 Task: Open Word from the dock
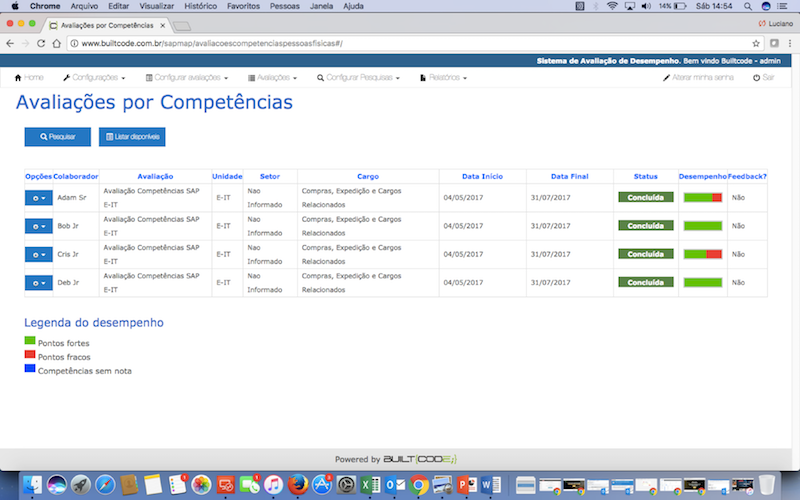coord(491,485)
